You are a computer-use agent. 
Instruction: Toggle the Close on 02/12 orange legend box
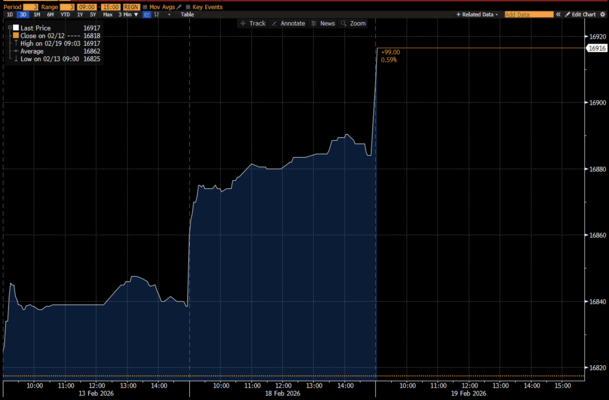click(x=14, y=36)
